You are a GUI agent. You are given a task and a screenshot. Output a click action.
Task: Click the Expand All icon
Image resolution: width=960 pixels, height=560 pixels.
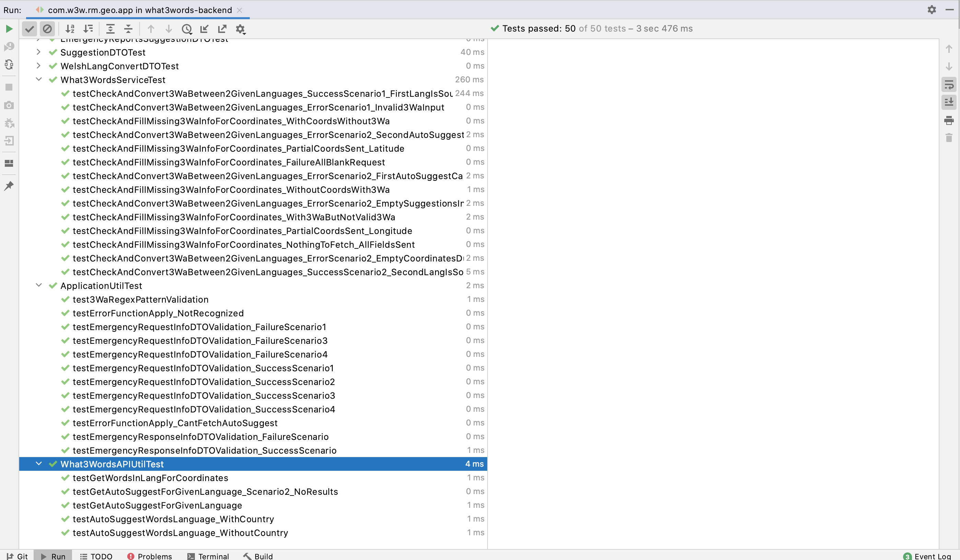110,29
